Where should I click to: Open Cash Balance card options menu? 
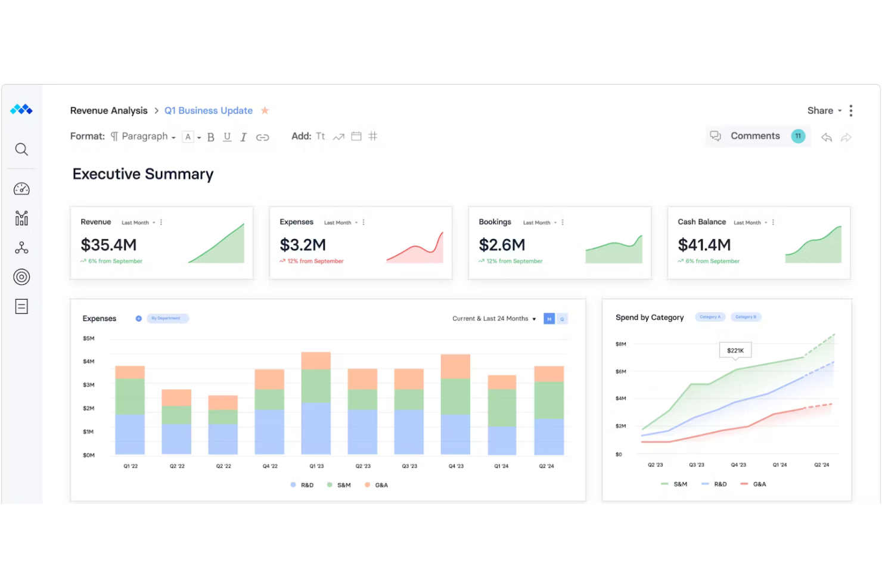click(773, 222)
